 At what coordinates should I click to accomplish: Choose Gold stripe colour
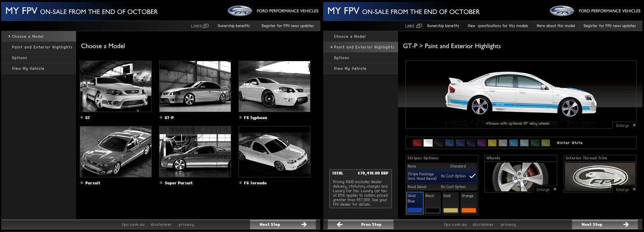pyautogui.click(x=450, y=203)
